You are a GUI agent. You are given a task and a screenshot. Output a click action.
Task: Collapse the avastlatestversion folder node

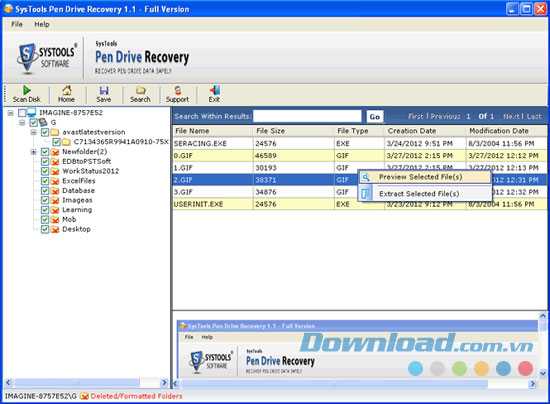[x=34, y=133]
